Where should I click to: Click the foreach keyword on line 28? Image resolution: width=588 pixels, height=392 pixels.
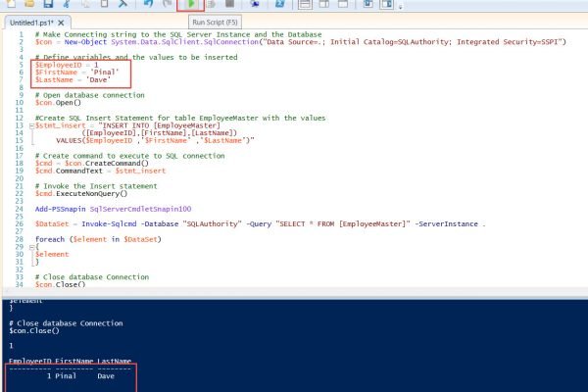pos(50,239)
